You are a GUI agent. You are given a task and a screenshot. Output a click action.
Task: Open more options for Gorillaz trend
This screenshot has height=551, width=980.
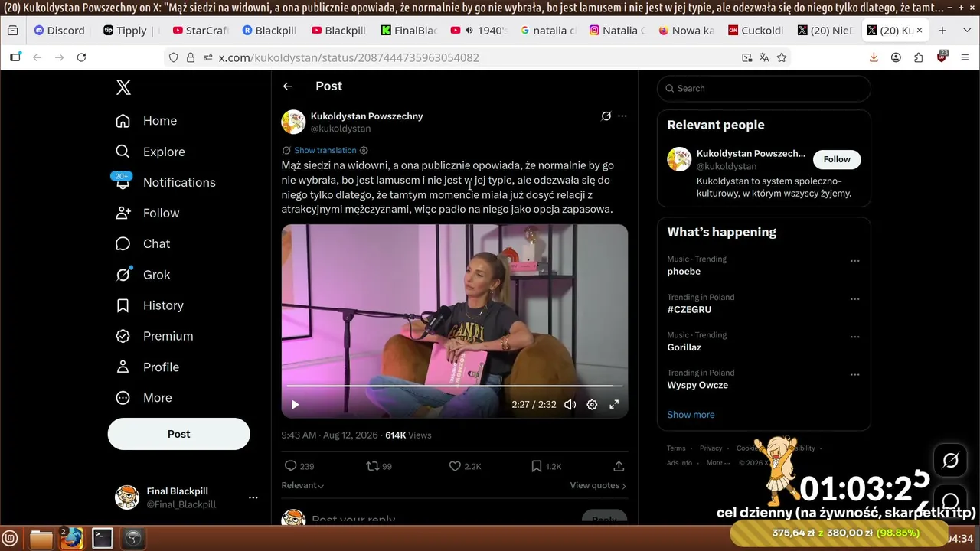[855, 337]
